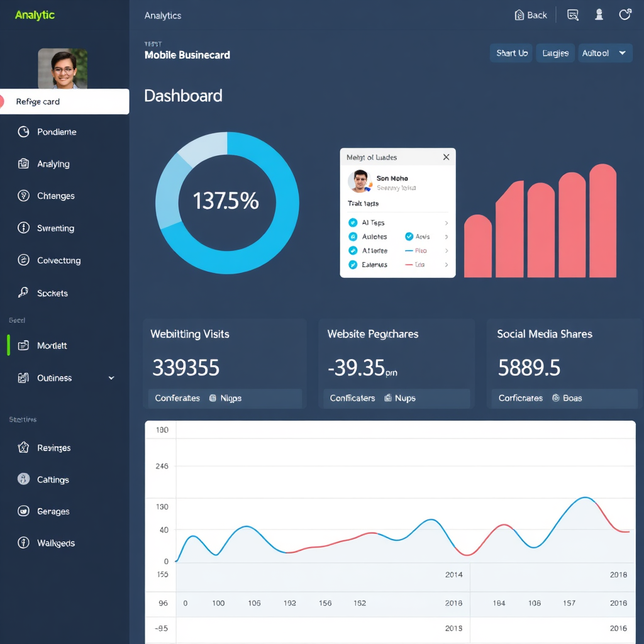Image resolution: width=644 pixels, height=644 pixels.
Task: Enable the Aulotes check toggle
Action: (354, 236)
